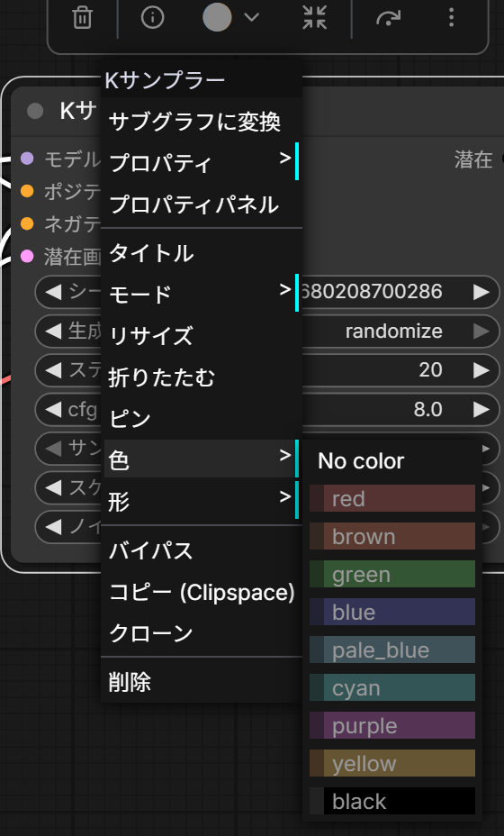Pick the cyan color swatch
This screenshot has width=504, height=836.
(392, 687)
